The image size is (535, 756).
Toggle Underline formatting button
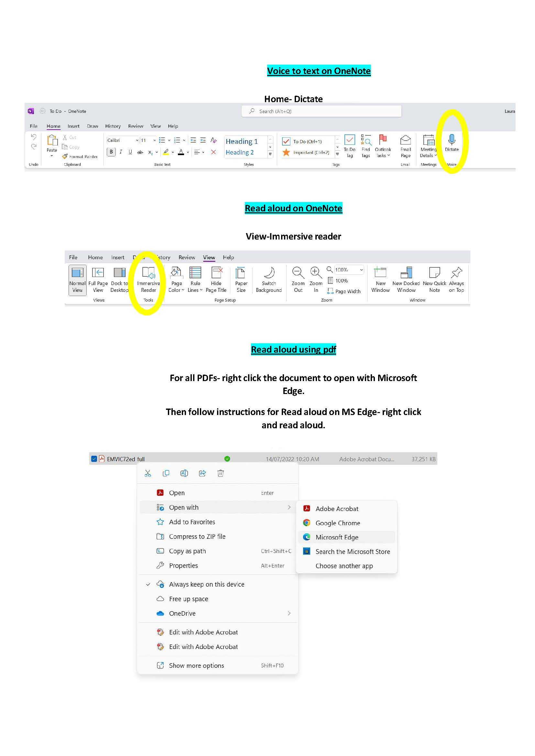[x=130, y=152]
